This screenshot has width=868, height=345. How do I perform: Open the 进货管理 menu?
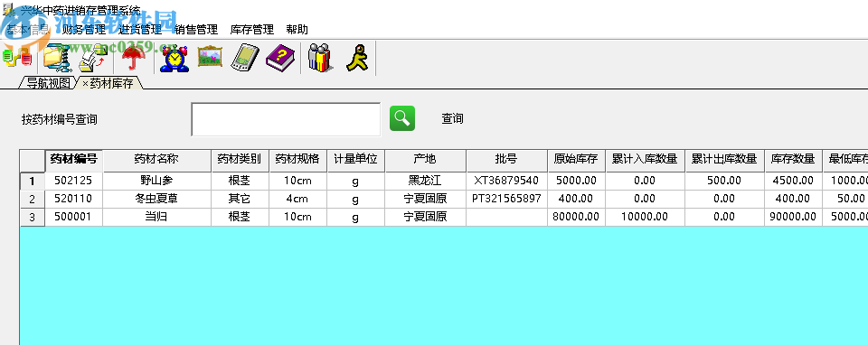pos(139,29)
